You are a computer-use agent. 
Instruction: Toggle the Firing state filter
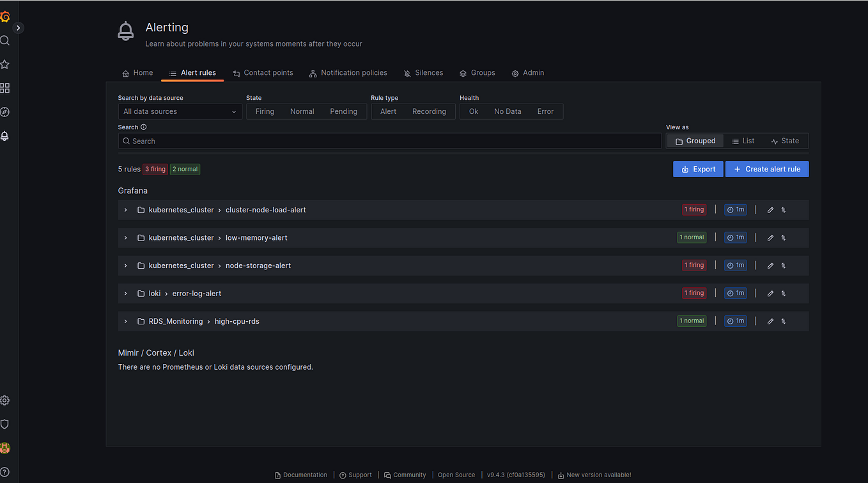tap(265, 111)
